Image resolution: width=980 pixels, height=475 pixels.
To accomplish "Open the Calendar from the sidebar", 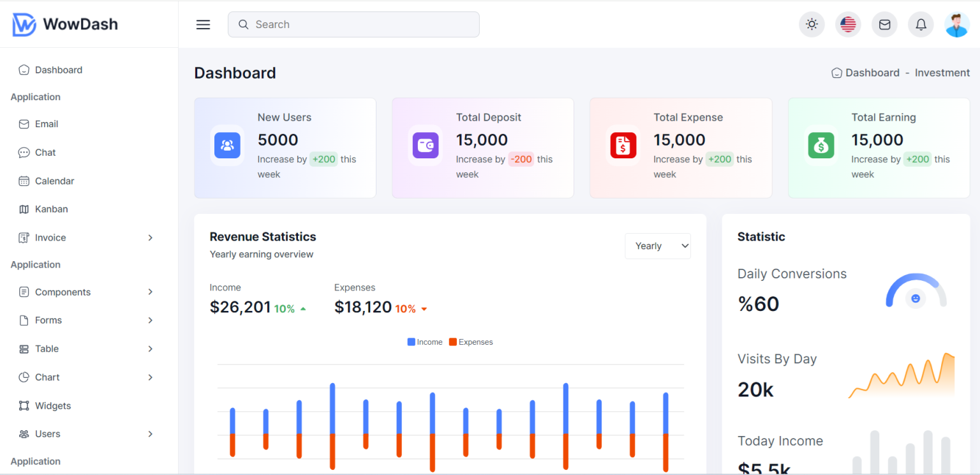I will 24,181.
